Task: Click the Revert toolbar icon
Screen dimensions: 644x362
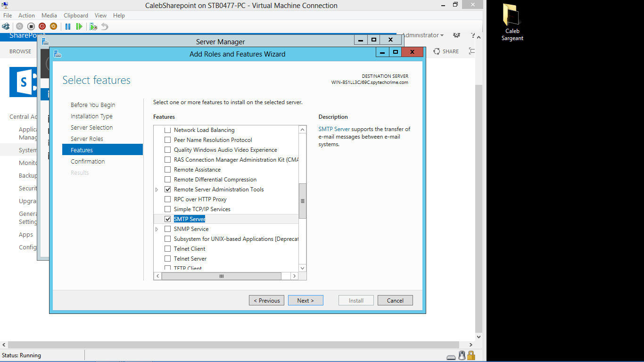Action: click(105, 26)
